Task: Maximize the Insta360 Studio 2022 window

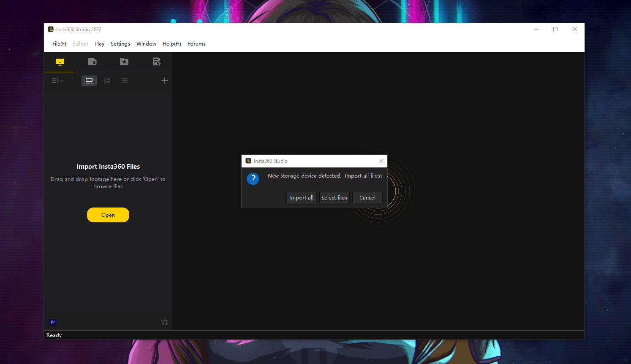Action: pos(555,29)
